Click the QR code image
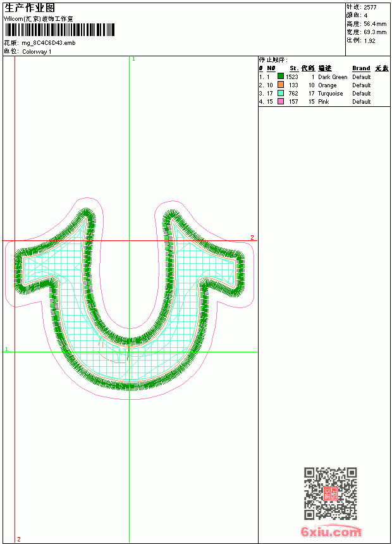The height and width of the screenshot is (544, 392). 330,493
